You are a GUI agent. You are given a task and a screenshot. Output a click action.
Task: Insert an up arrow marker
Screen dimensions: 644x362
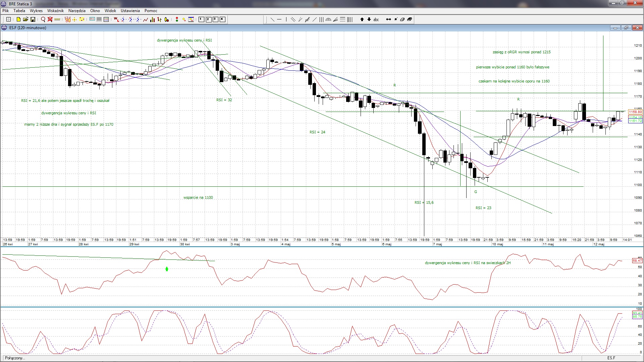[362, 19]
